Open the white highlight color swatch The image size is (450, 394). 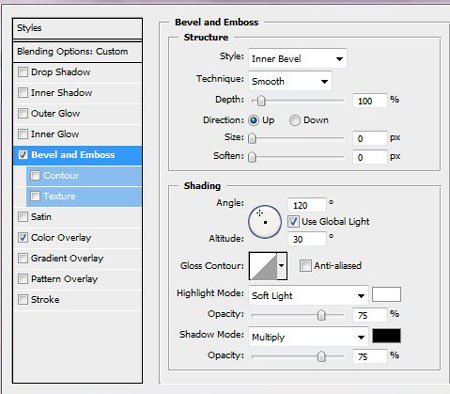coord(386,295)
